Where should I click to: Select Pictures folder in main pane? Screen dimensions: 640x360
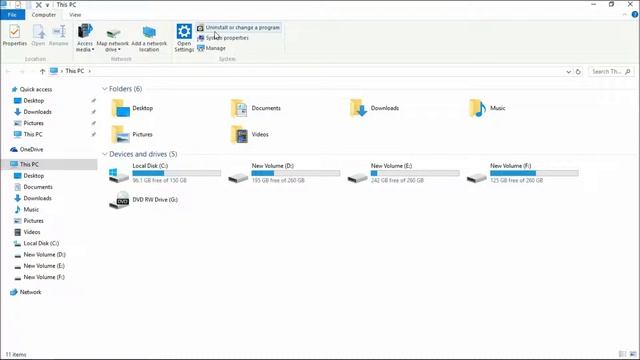[132, 134]
